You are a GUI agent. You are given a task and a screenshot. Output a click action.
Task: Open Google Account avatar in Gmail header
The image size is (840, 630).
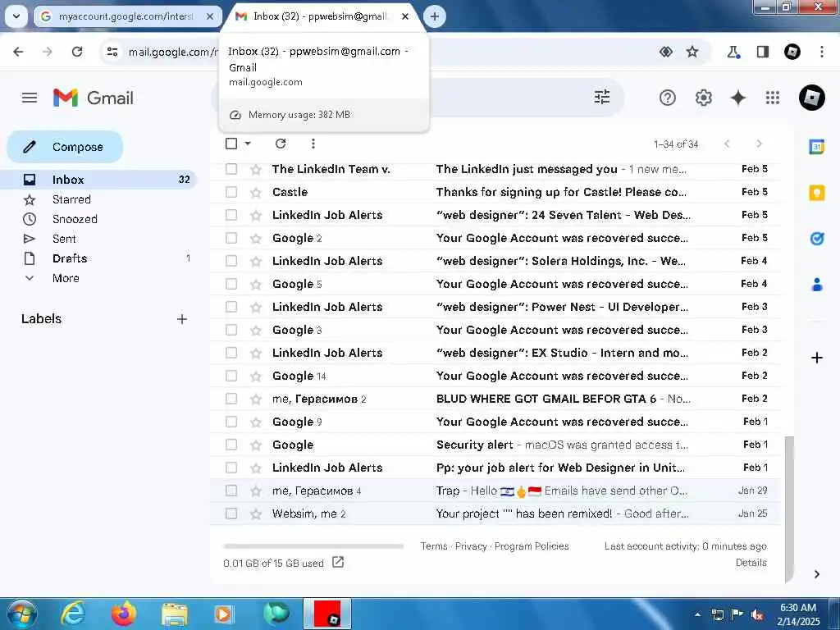coord(811,98)
